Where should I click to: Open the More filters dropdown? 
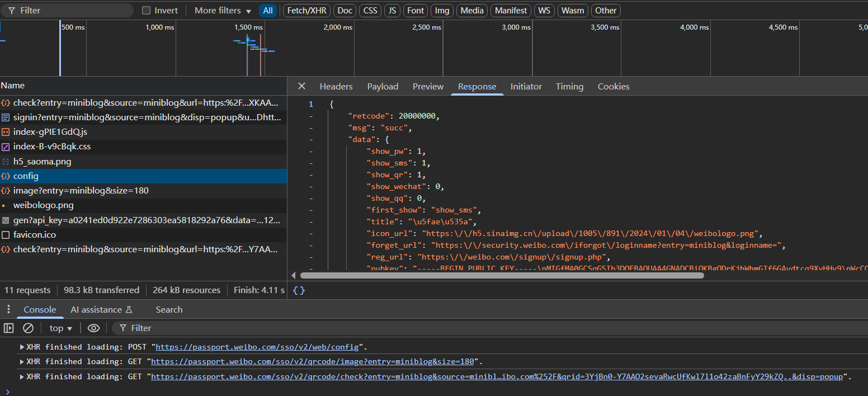pos(223,11)
